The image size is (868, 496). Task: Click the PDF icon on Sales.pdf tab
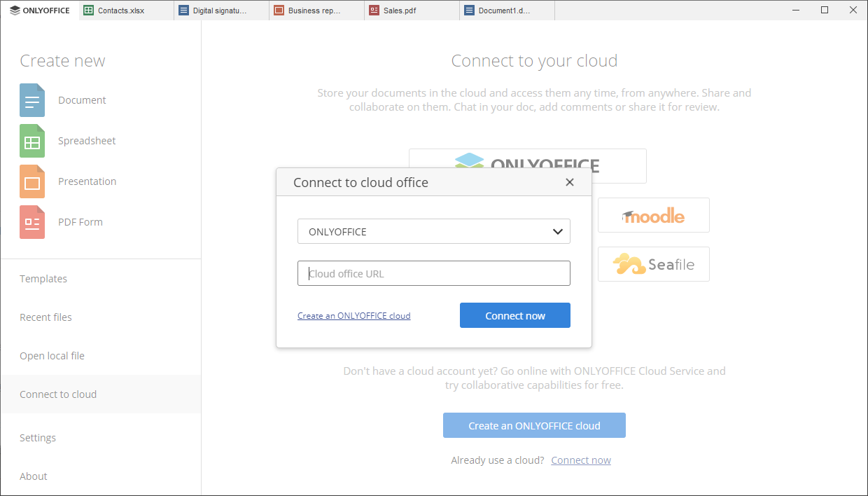(x=374, y=11)
